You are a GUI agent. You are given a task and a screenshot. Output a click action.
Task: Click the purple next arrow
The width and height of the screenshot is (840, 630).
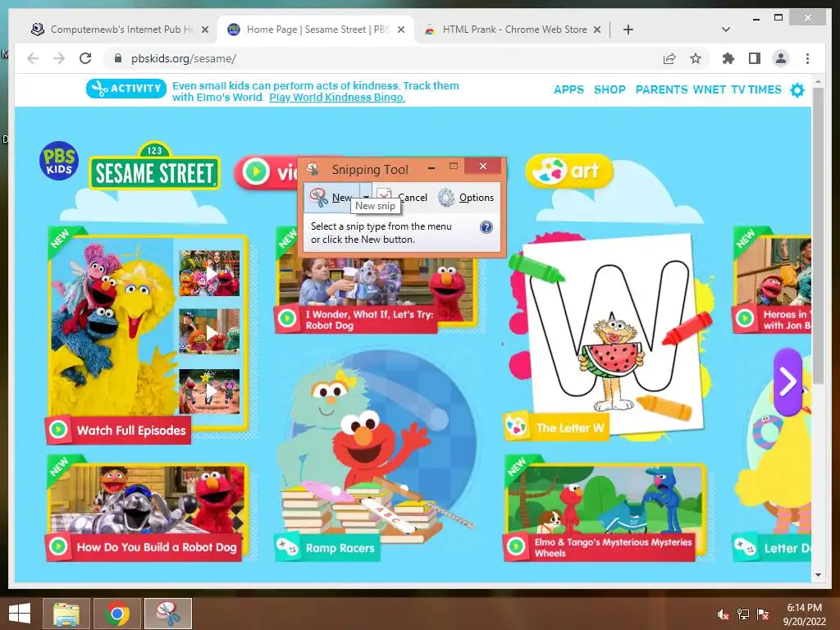coord(787,382)
